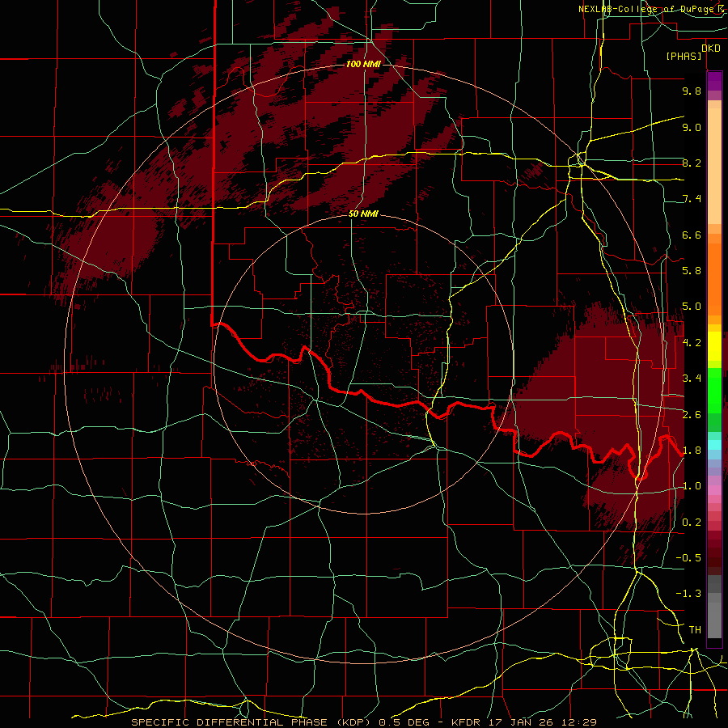Pick the purple swatch atop the color bar

(x=714, y=81)
